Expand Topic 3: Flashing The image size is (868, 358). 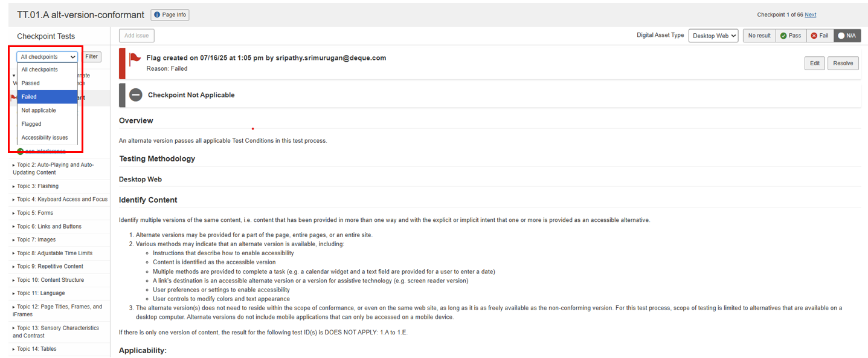37,186
